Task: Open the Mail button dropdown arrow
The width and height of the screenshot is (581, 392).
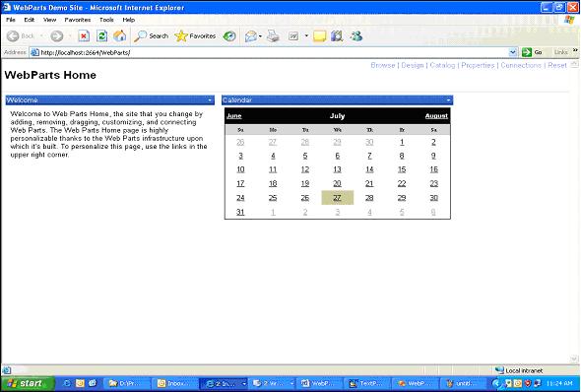Action: (260, 35)
